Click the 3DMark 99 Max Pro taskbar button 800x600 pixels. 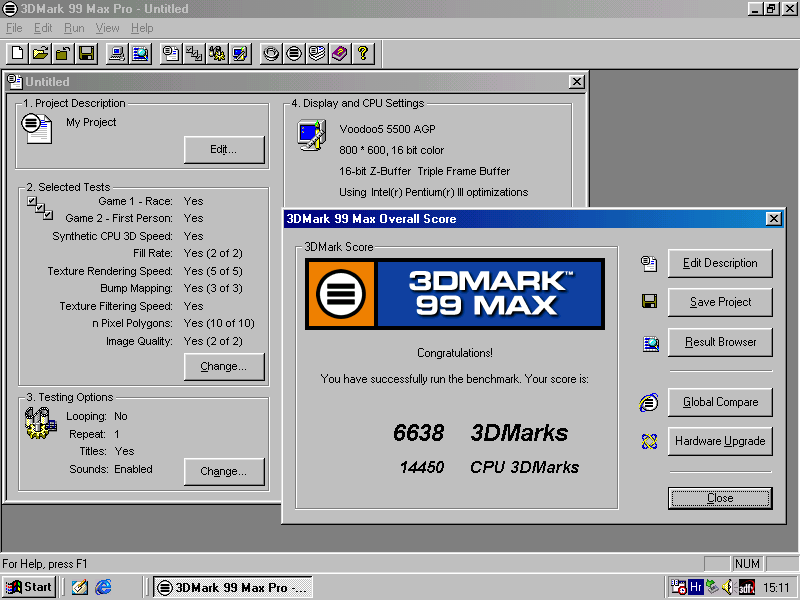(x=233, y=587)
